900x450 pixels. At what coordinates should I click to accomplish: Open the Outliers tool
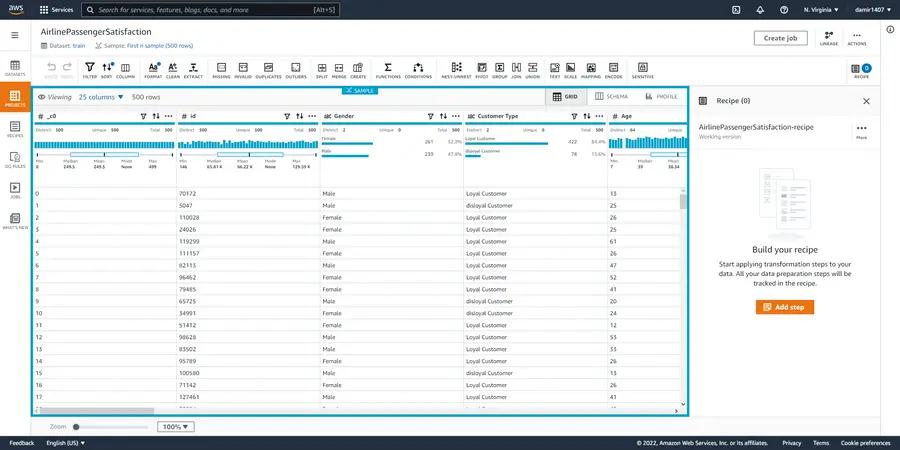[x=296, y=70]
